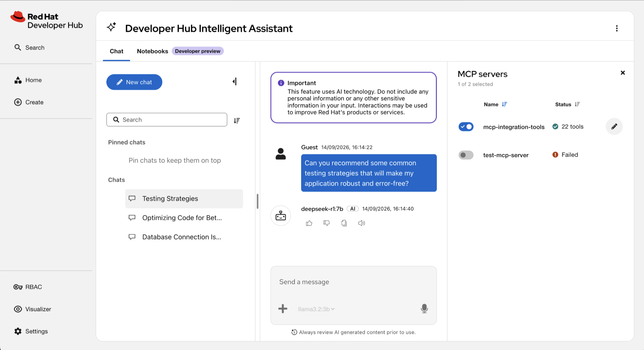This screenshot has width=644, height=350.
Task: Open Create in the sidebar
Action: pyautogui.click(x=29, y=102)
